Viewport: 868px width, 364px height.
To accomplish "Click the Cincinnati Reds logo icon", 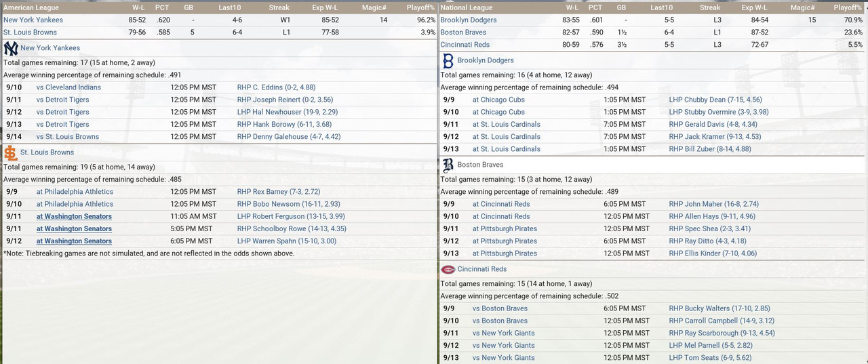I will point(448,269).
